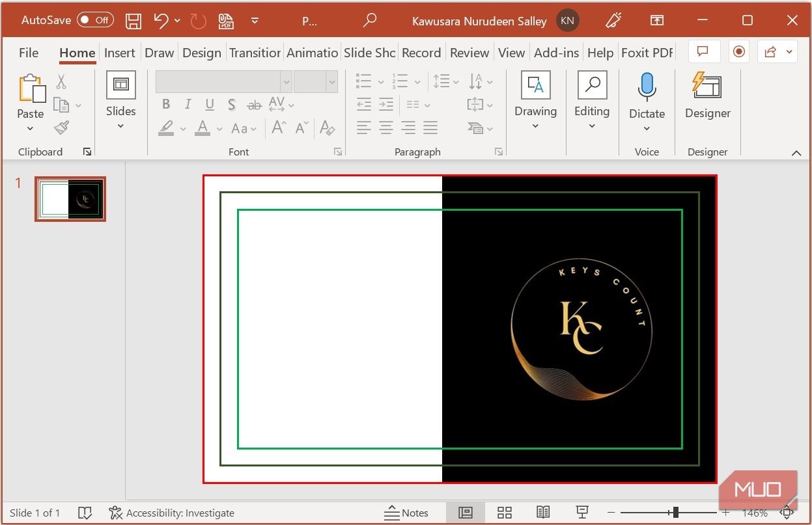Increase font size icon
The height and width of the screenshot is (525, 812).
click(x=279, y=128)
